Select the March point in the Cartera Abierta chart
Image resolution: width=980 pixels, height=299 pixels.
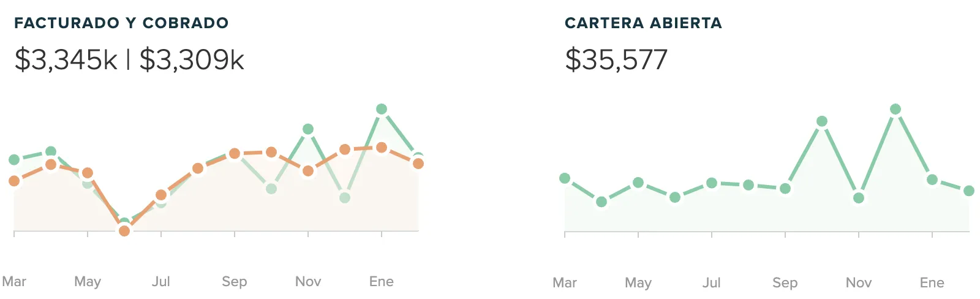(565, 178)
